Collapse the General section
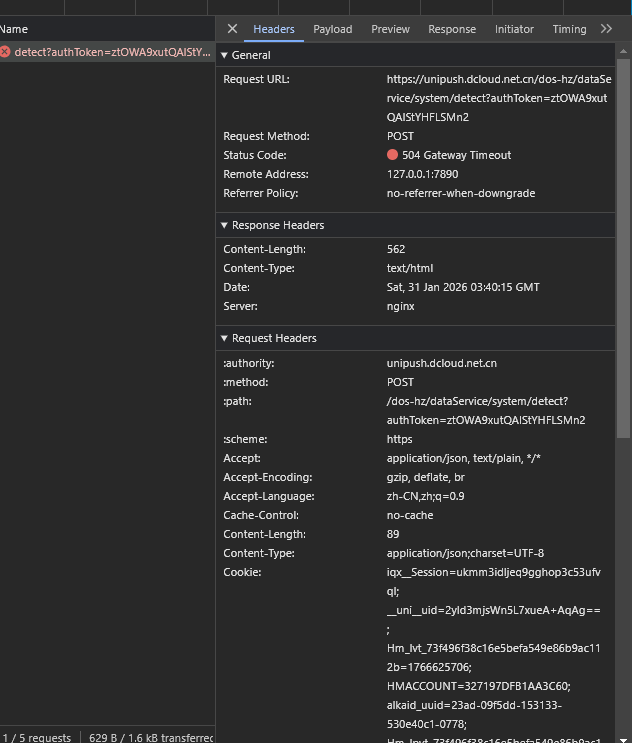Screen dimensions: 632x743 [x=224, y=55]
